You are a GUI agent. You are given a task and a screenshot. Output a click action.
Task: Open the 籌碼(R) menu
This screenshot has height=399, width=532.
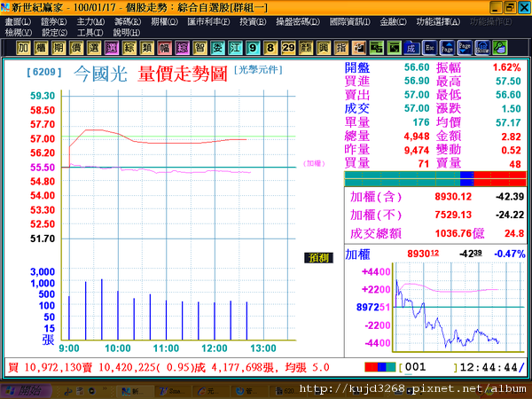tap(128, 21)
